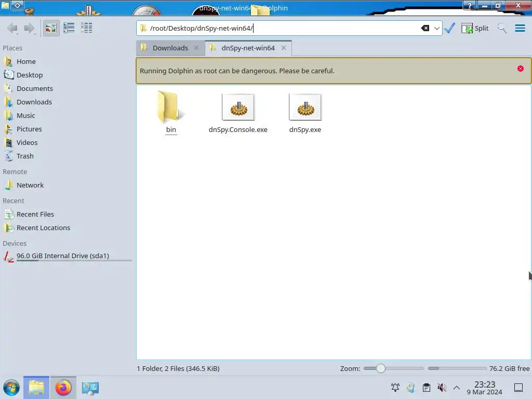Expand hidden system tray icons
This screenshot has height=399, width=532.
click(457, 388)
